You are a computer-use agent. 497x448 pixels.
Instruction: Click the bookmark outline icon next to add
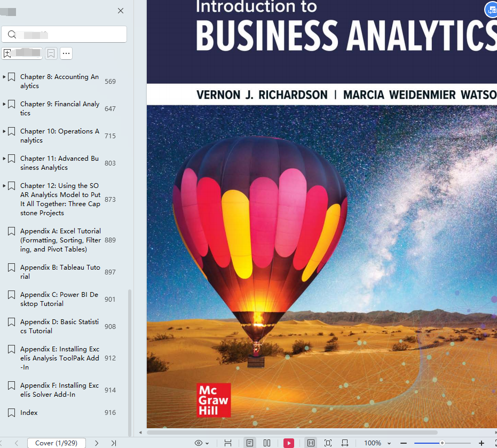point(51,53)
